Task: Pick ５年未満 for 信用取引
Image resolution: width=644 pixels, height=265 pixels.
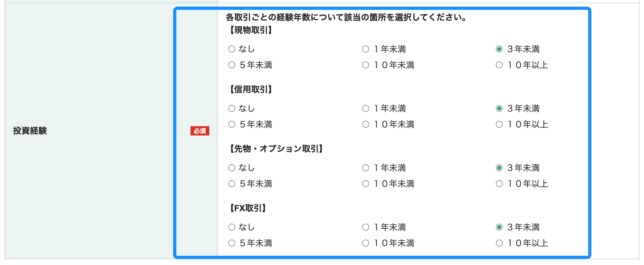Action: pyautogui.click(x=232, y=124)
